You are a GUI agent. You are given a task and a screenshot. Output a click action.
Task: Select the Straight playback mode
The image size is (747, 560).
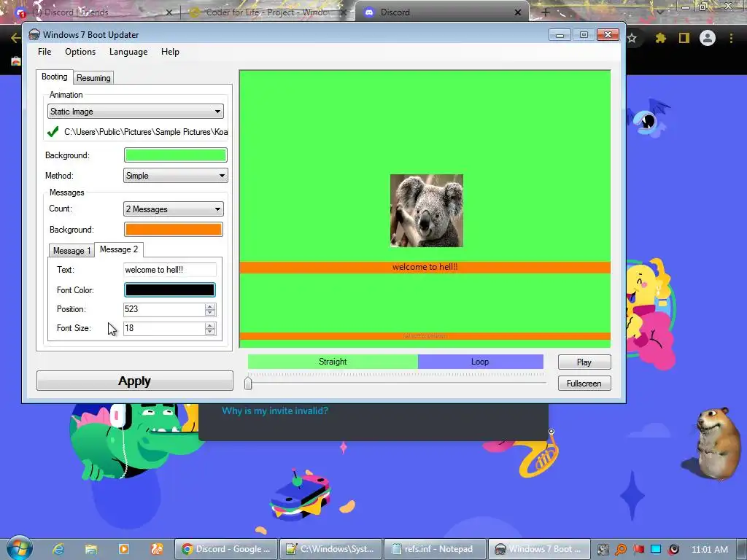tap(333, 362)
